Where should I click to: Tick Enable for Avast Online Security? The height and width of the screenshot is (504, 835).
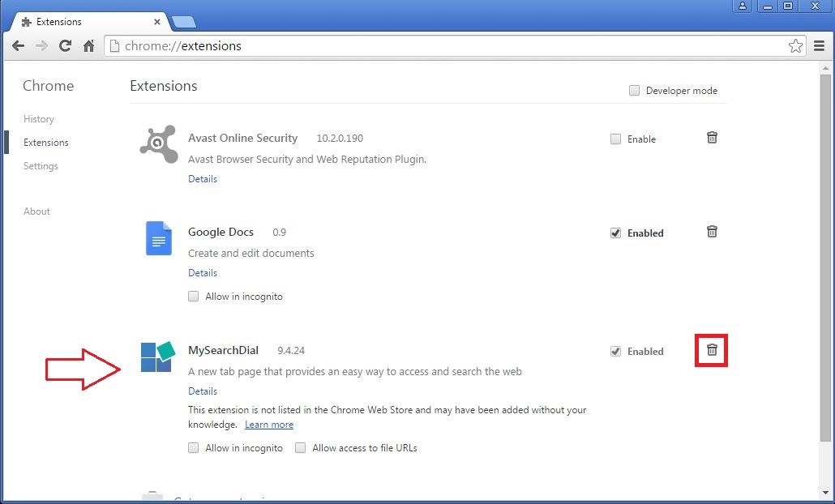pyautogui.click(x=615, y=139)
